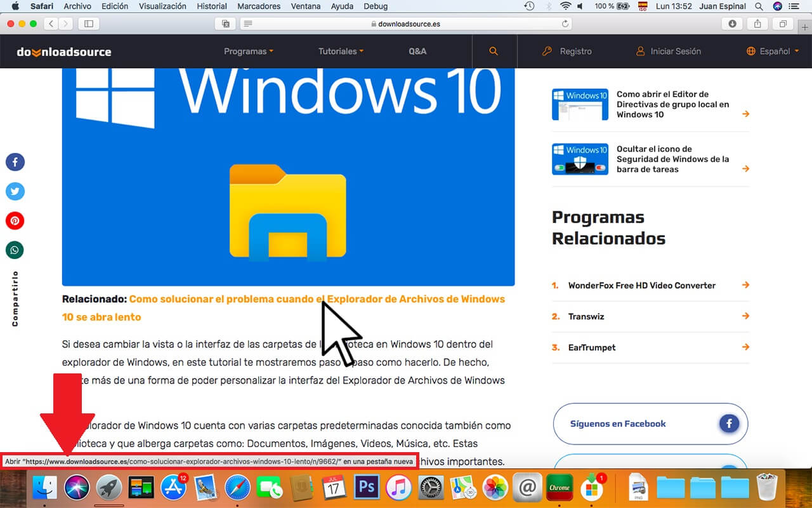Open the Visualización menu

click(x=162, y=6)
